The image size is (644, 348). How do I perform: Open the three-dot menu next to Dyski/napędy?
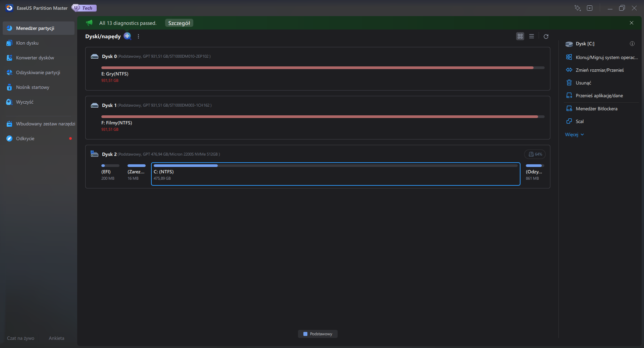pos(138,36)
